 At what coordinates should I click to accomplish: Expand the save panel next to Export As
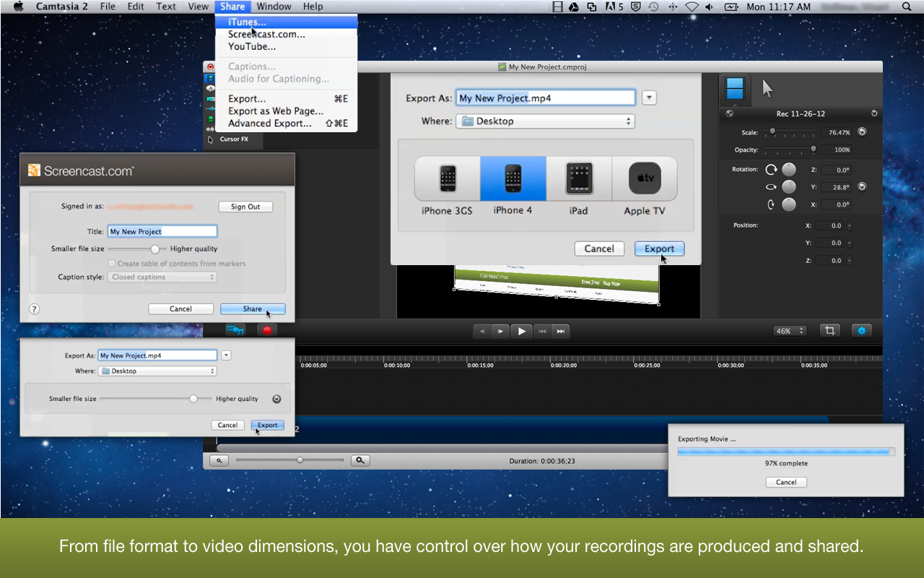[x=648, y=98]
